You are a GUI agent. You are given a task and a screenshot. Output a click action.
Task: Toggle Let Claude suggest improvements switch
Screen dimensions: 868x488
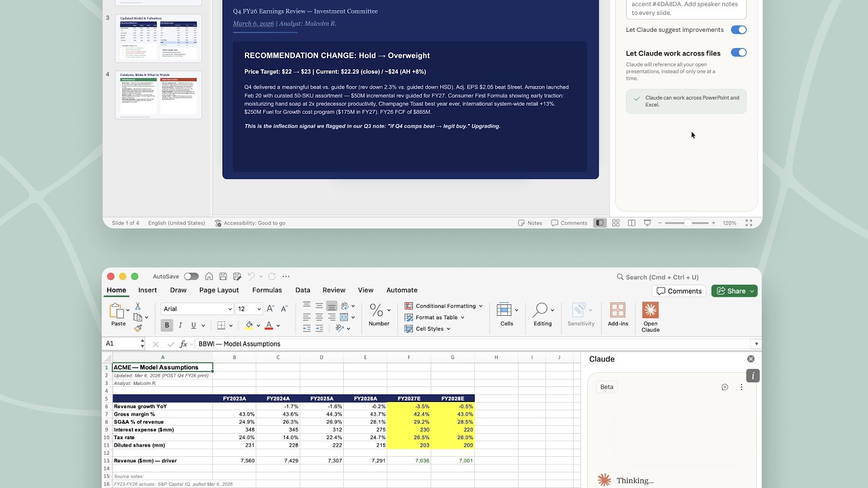coord(738,30)
